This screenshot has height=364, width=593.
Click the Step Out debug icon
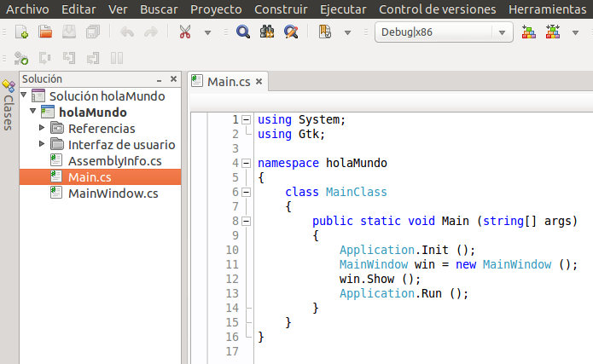[93, 58]
